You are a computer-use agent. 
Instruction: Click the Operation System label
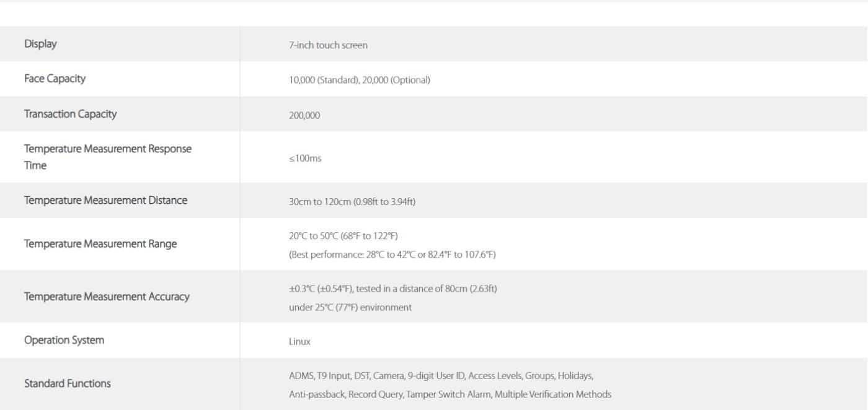64,340
